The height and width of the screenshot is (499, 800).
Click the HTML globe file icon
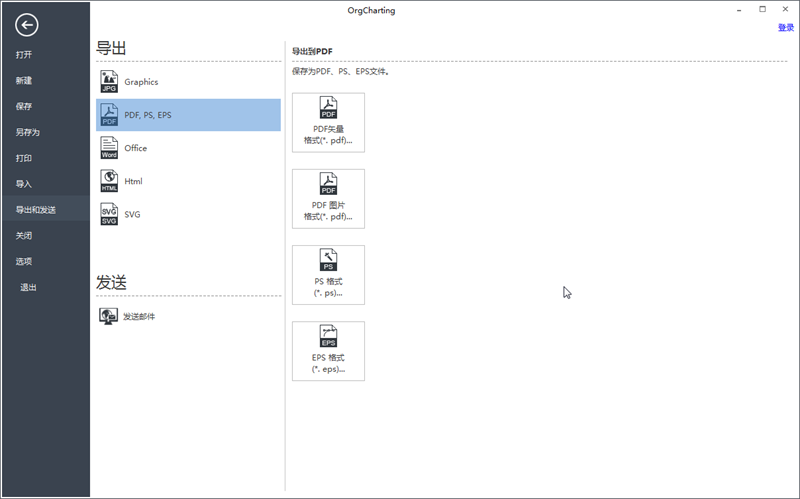click(x=109, y=181)
